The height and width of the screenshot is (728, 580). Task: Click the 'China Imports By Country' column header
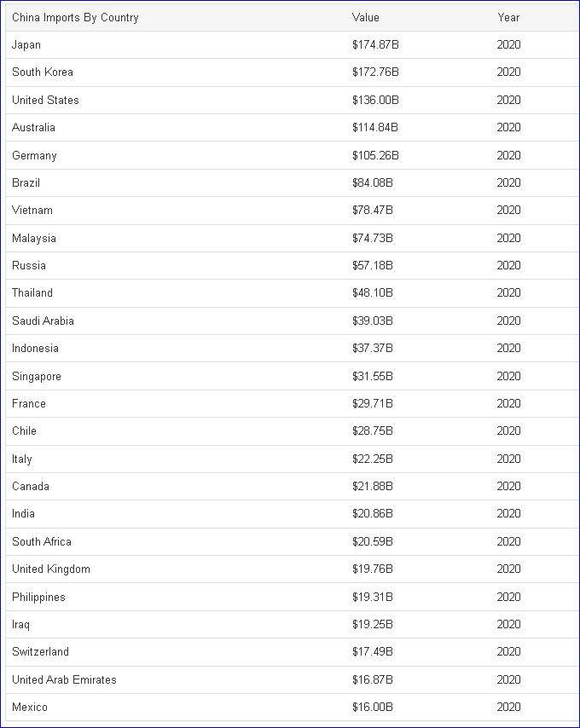point(75,17)
